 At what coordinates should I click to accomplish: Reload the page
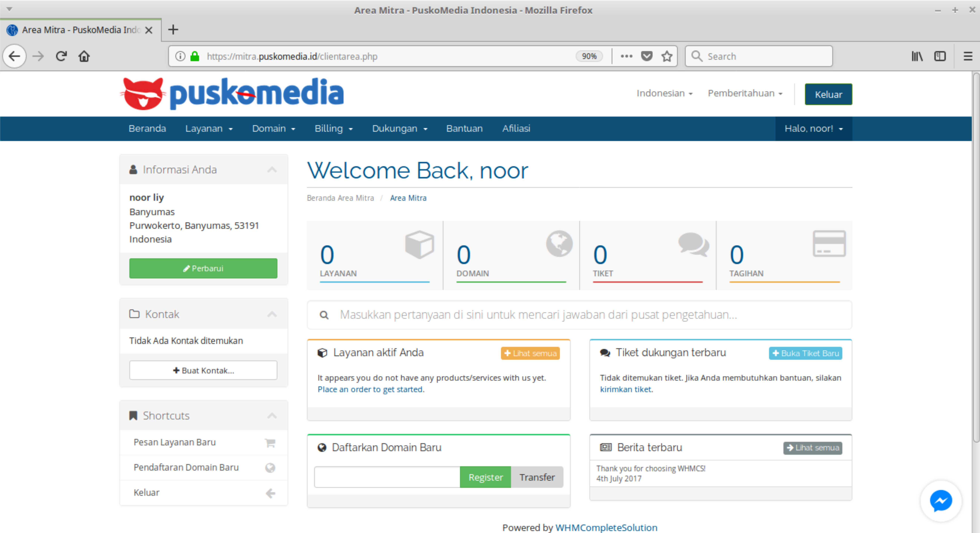click(61, 56)
